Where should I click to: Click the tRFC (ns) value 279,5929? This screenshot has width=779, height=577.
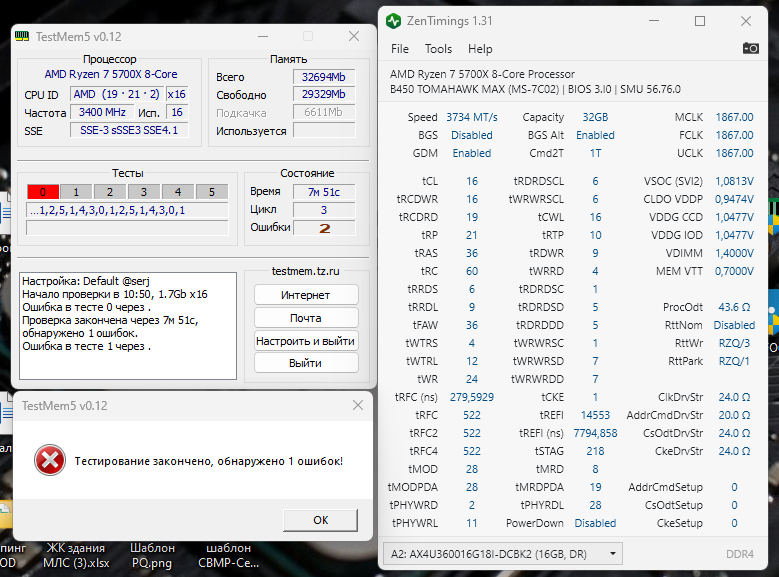(x=471, y=397)
